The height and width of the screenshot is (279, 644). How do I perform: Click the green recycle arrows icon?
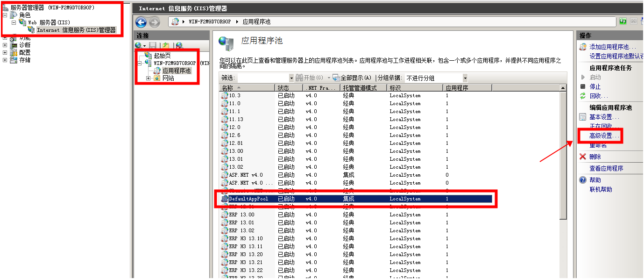(x=582, y=96)
